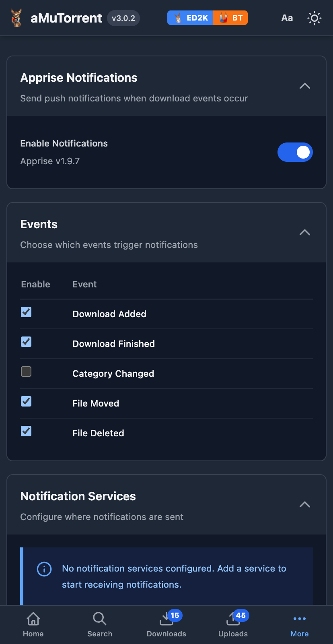The image size is (333, 644).
Task: Click the Download Finished label
Action: pos(114,344)
